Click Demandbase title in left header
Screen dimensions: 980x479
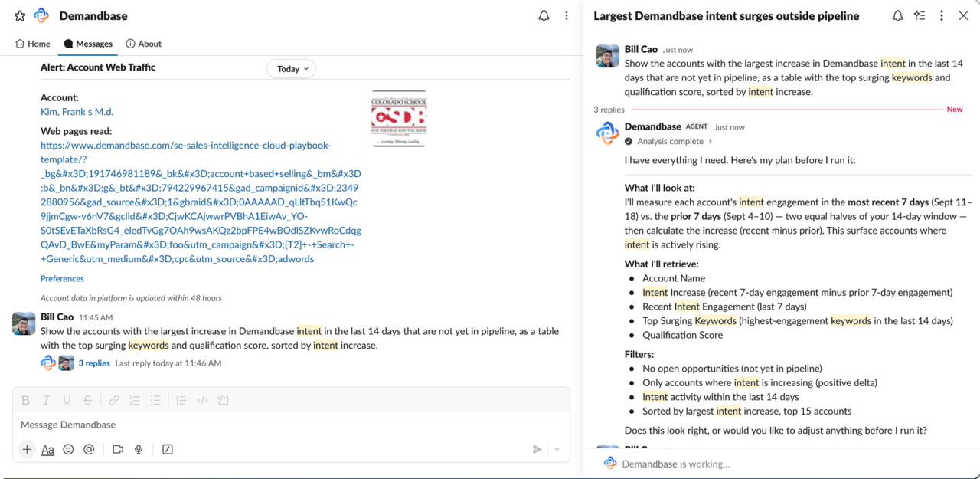93,16
